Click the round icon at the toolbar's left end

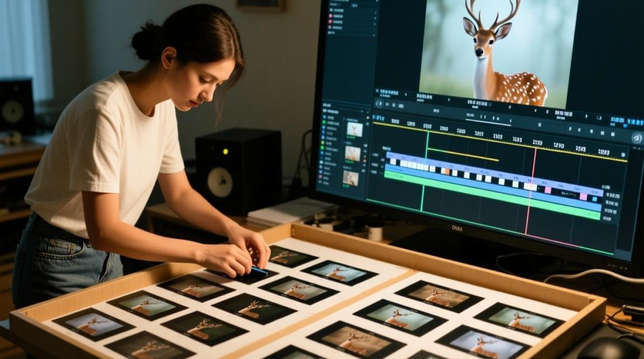[x=379, y=103]
